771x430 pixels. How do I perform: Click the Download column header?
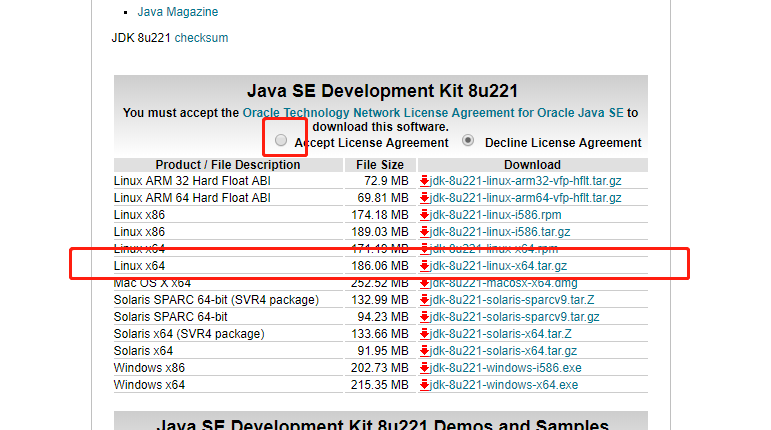pos(533,165)
